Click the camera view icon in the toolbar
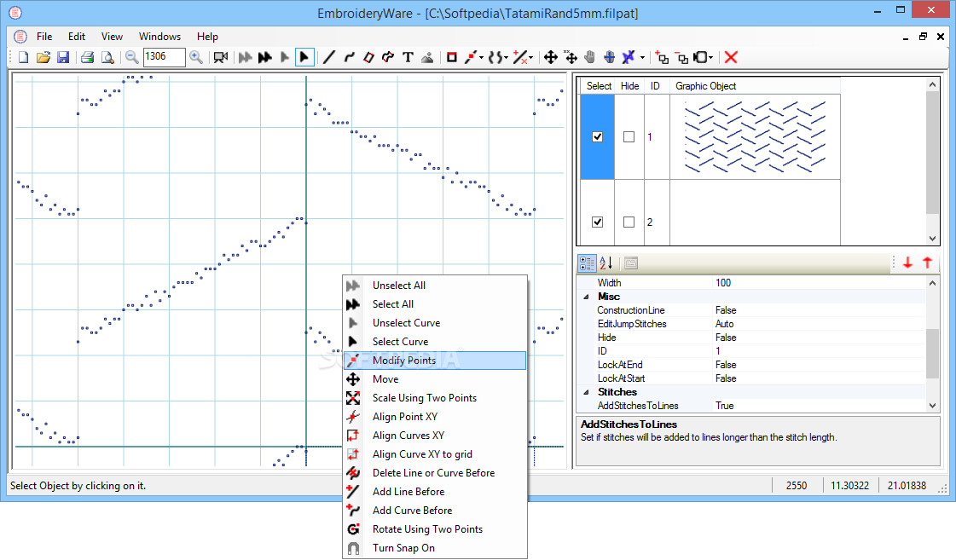Image resolution: width=956 pixels, height=560 pixels. tap(220, 57)
